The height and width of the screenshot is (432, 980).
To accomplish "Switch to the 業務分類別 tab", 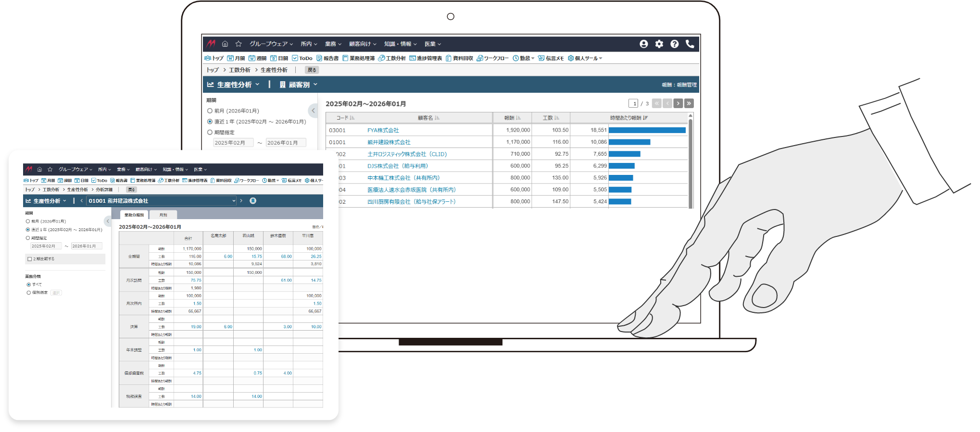I will pos(134,215).
